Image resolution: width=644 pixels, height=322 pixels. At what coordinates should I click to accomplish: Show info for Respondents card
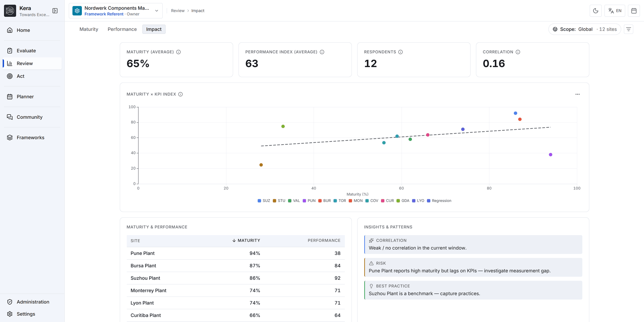coord(400,52)
